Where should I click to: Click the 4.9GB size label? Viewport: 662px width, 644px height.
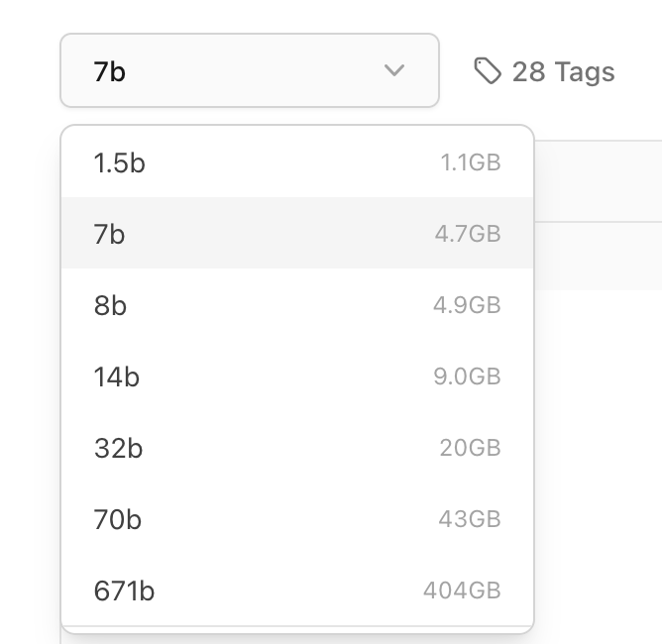[x=467, y=305]
